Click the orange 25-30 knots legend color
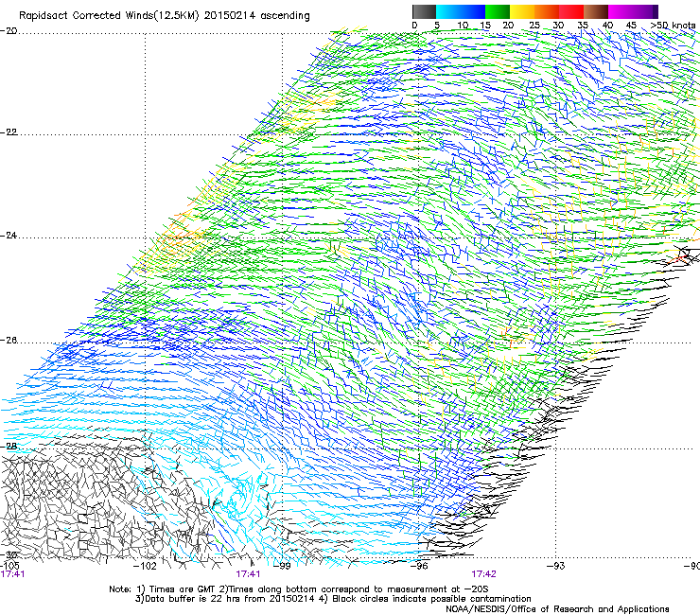The height and width of the screenshot is (615, 700). (x=547, y=11)
